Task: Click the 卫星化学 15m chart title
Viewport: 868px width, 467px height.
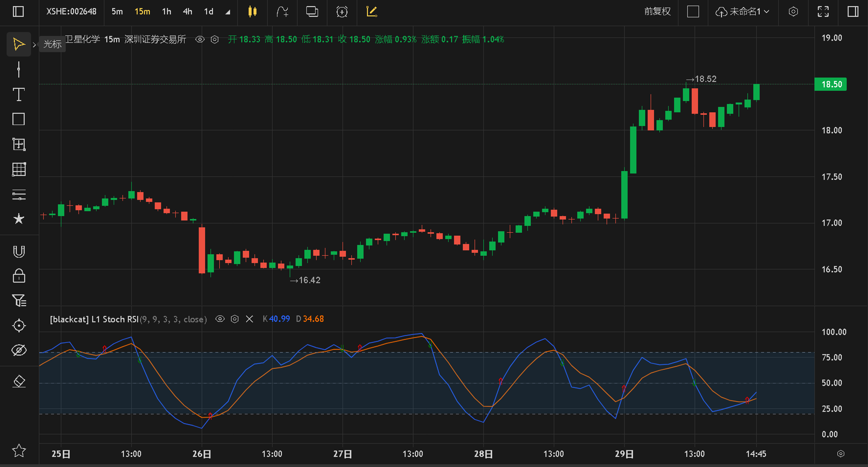Action: click(x=92, y=40)
